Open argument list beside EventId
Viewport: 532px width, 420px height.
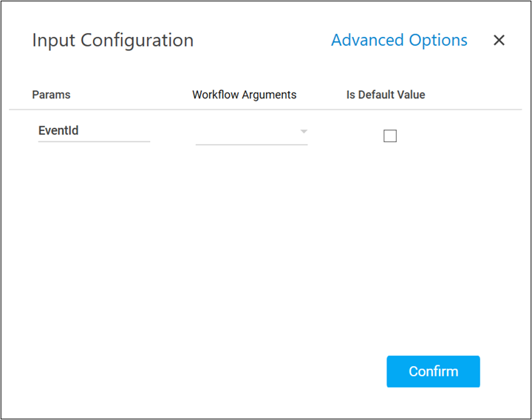tap(251, 133)
